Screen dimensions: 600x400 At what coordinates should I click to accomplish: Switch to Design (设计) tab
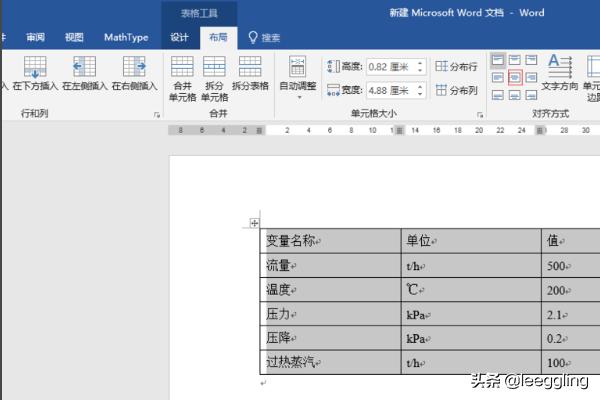[179, 38]
